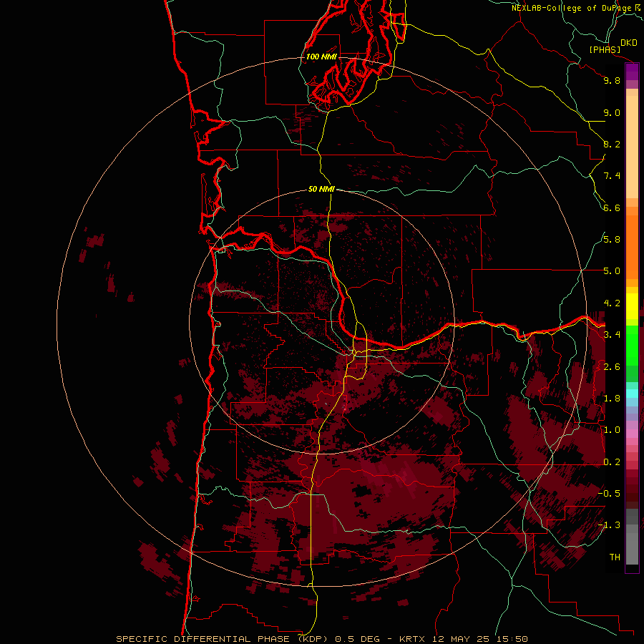Viewport: 644px width, 644px height.
Task: Click the DKD product label
Action: (629, 43)
